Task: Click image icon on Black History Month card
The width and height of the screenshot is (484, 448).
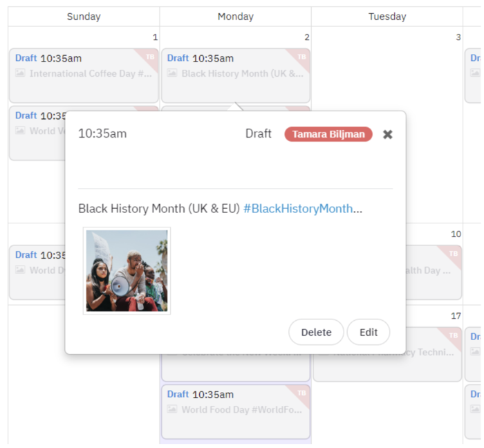Action: [172, 73]
